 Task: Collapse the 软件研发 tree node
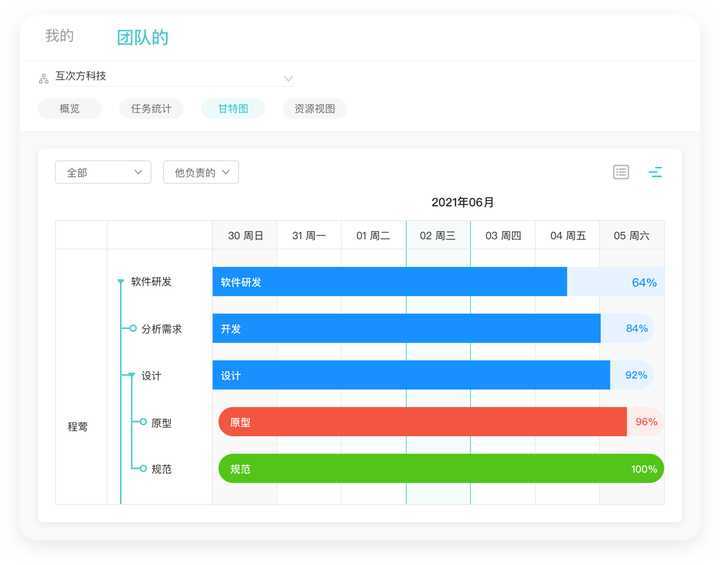(120, 281)
